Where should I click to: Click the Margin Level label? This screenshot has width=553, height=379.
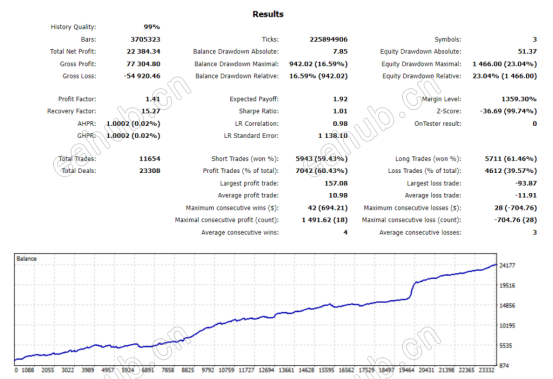click(x=441, y=99)
